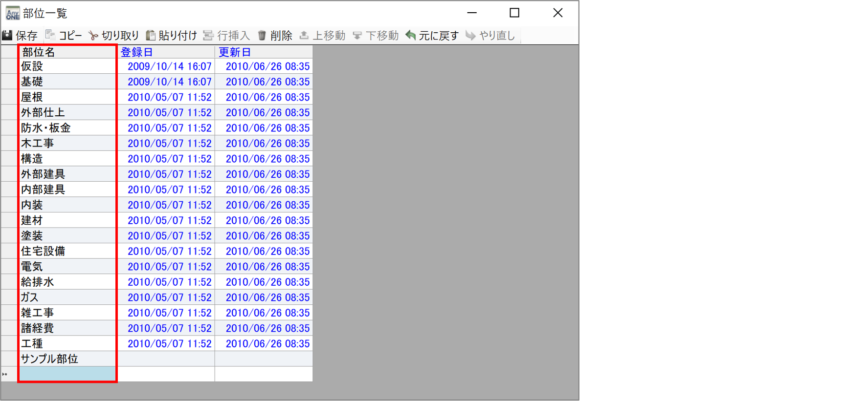Select the 住宅設備 cell
868x401 pixels.
[67, 251]
